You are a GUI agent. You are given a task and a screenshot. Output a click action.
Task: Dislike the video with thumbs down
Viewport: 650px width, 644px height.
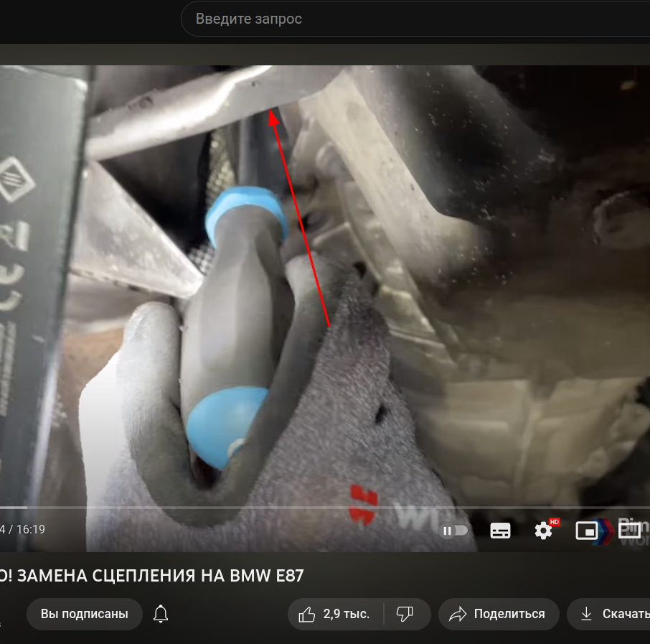405,614
